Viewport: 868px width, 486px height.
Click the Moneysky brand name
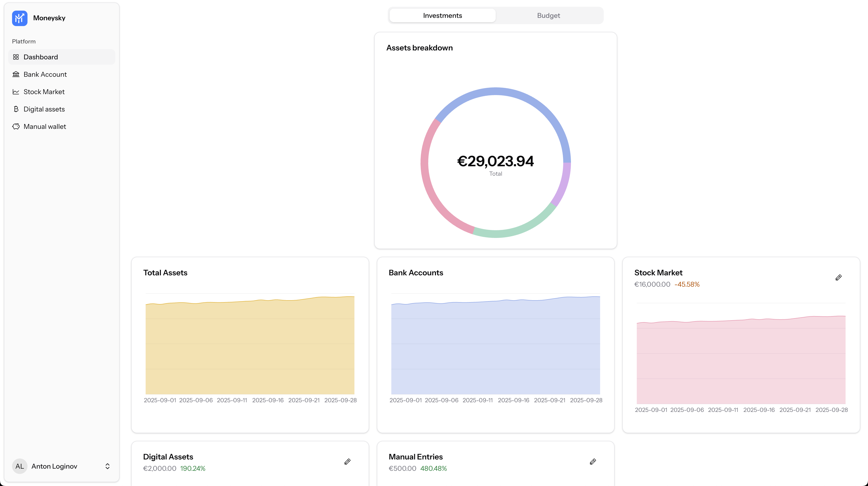pyautogui.click(x=49, y=18)
